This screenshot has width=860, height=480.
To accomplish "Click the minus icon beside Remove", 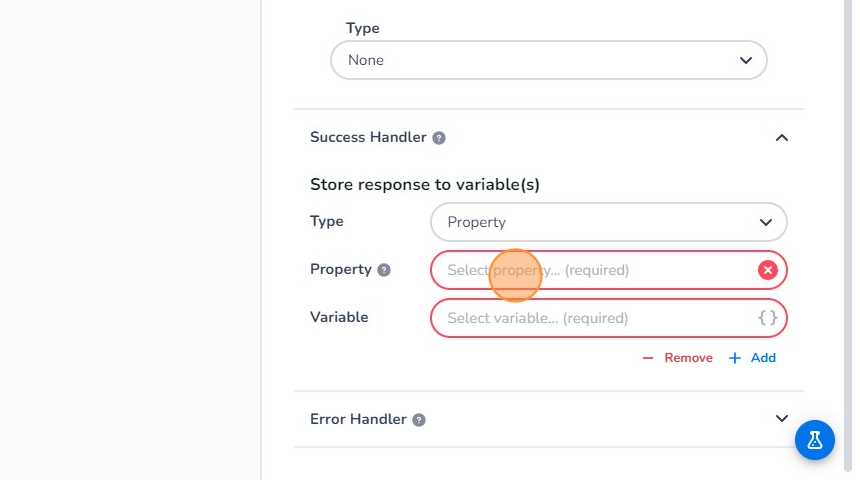I will pyautogui.click(x=648, y=358).
